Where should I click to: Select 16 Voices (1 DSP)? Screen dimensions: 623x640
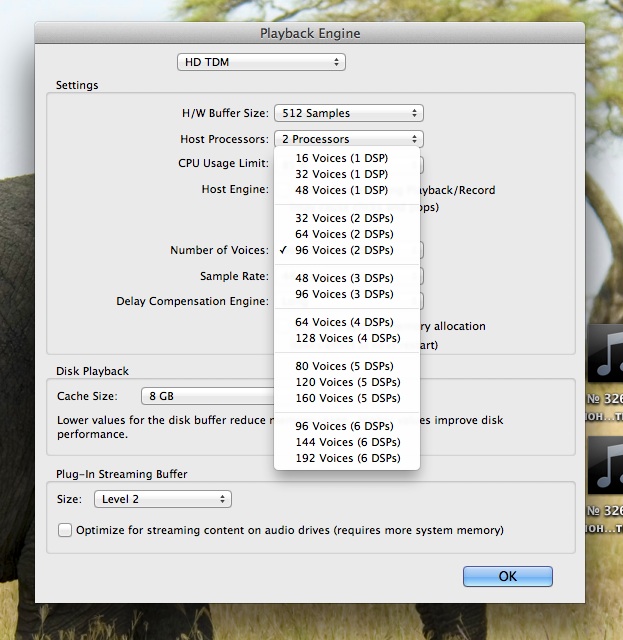347,158
